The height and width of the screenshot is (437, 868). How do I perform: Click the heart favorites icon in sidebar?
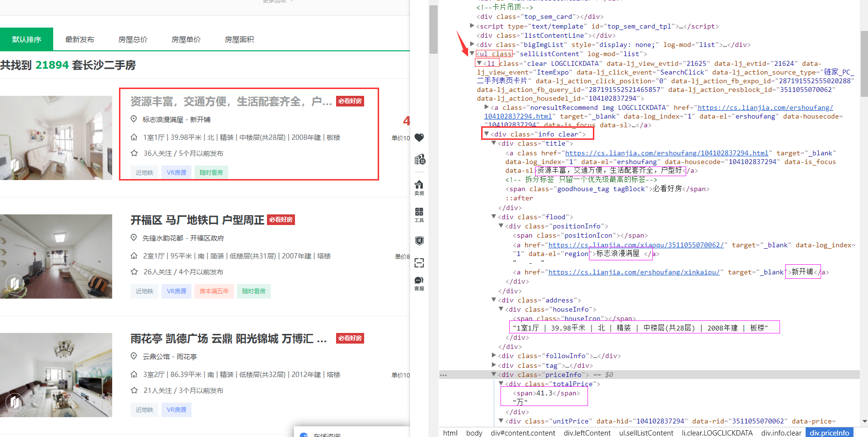click(419, 137)
